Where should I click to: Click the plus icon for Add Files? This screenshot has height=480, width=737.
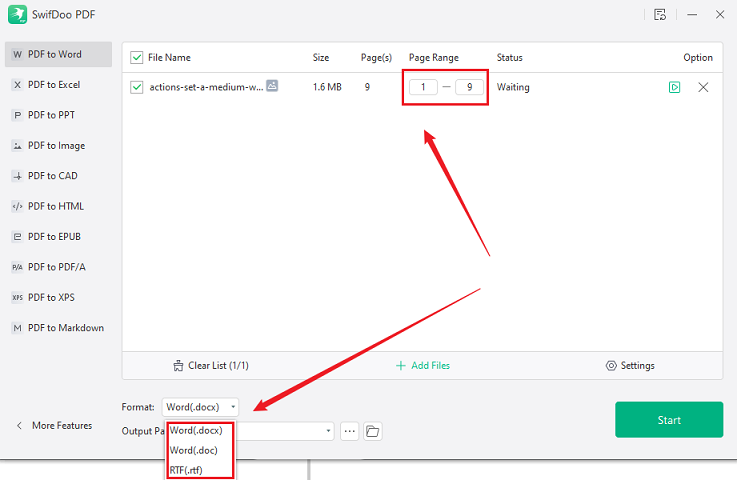tap(400, 366)
